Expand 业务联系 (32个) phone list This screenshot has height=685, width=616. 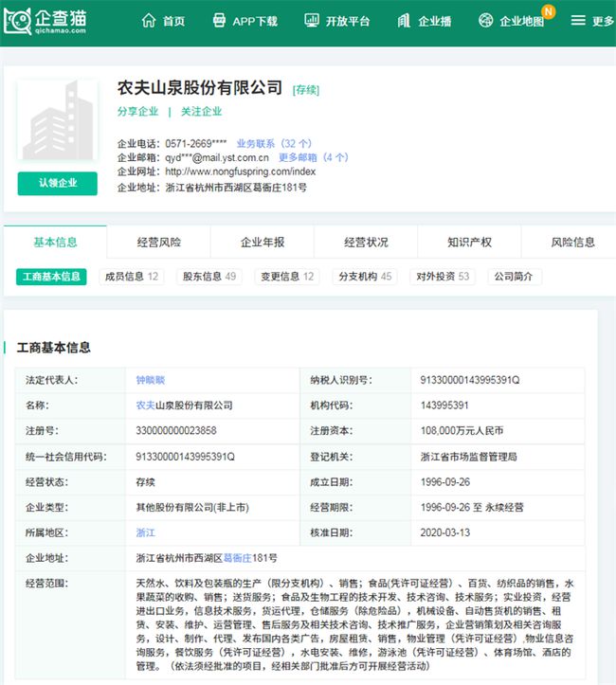[x=273, y=143]
